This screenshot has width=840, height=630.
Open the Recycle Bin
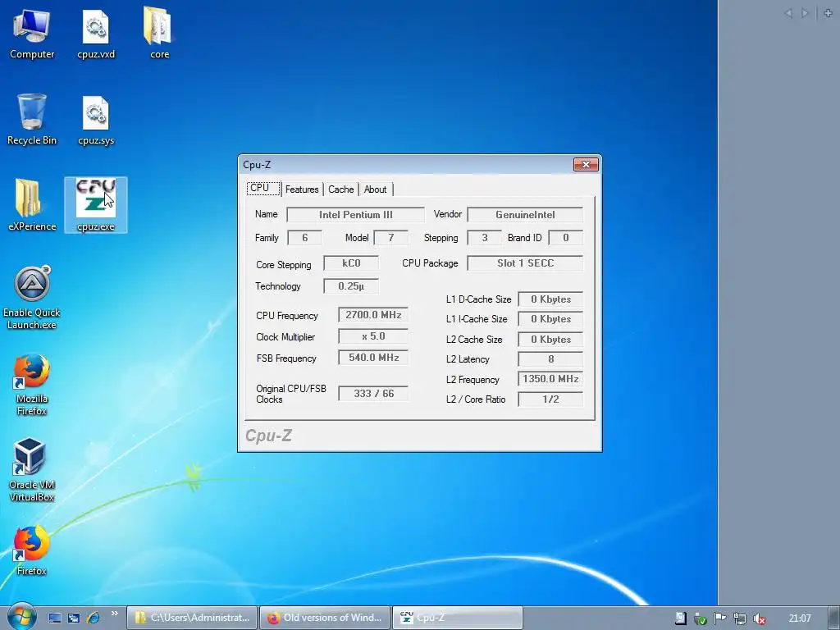pyautogui.click(x=32, y=120)
